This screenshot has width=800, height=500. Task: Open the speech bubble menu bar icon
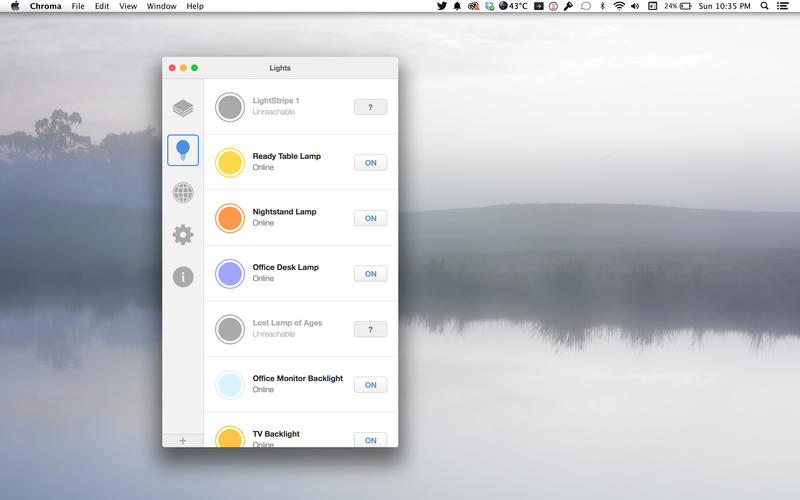pyautogui.click(x=586, y=6)
